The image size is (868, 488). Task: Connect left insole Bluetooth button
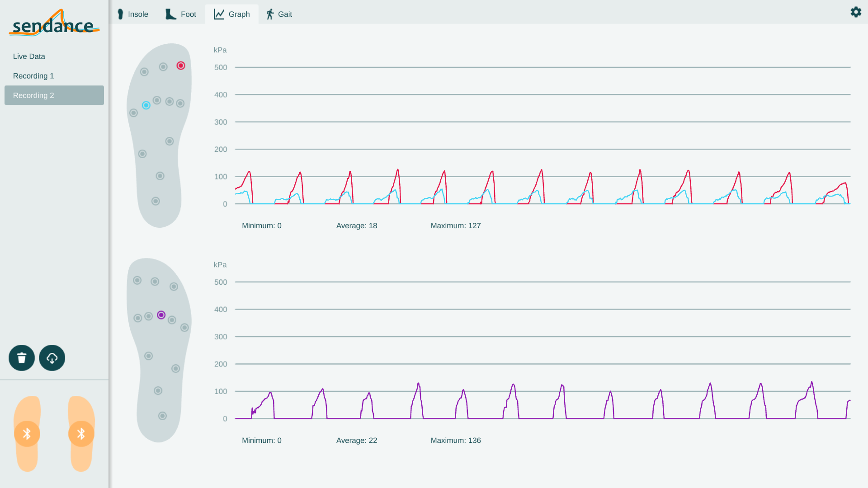tap(27, 434)
